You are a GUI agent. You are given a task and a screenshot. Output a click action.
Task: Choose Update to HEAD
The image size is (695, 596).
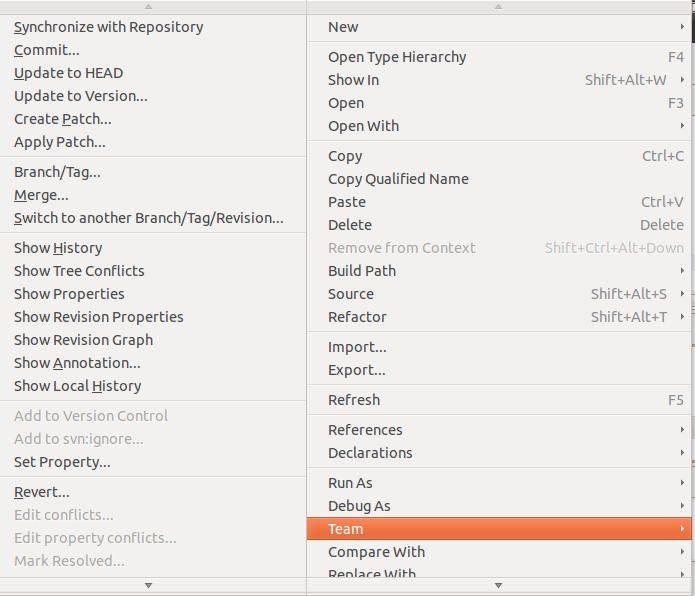pos(68,73)
